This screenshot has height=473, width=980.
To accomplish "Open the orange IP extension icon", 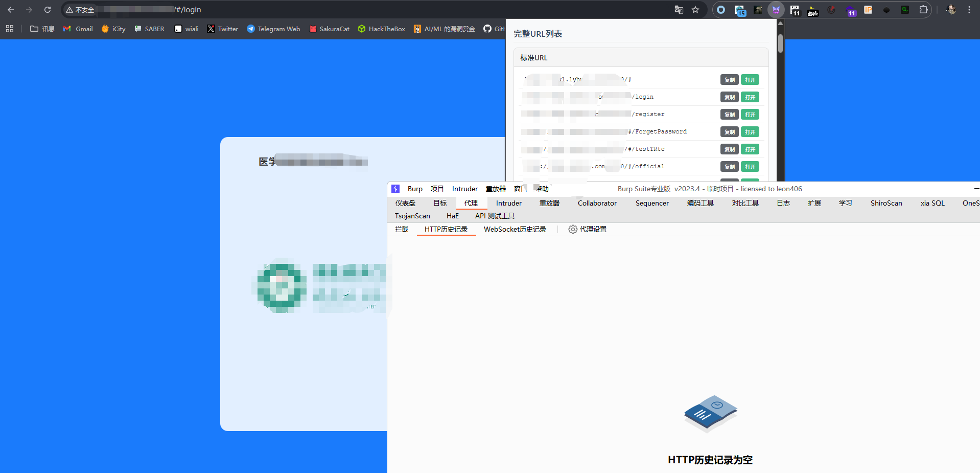I will [x=868, y=10].
